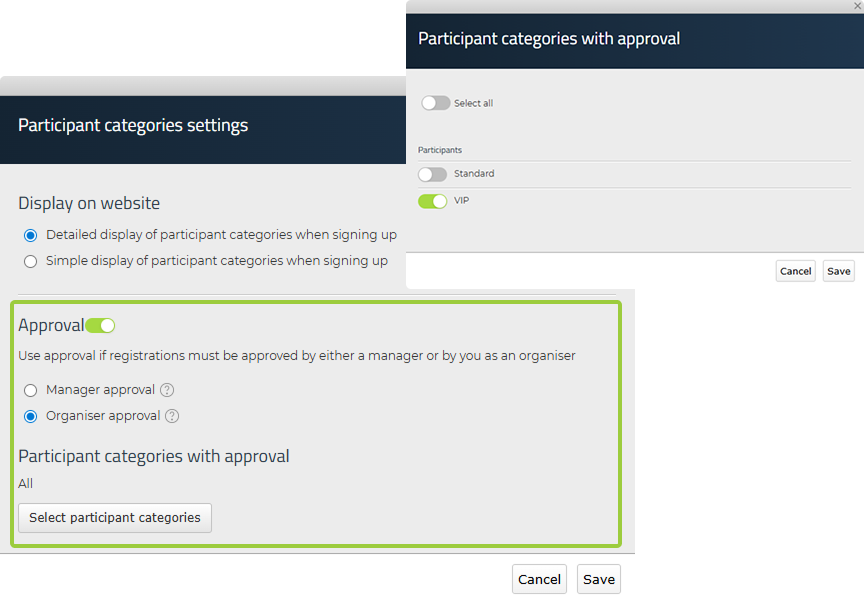
Task: Open help icon next to Manager approval
Action: [167, 390]
